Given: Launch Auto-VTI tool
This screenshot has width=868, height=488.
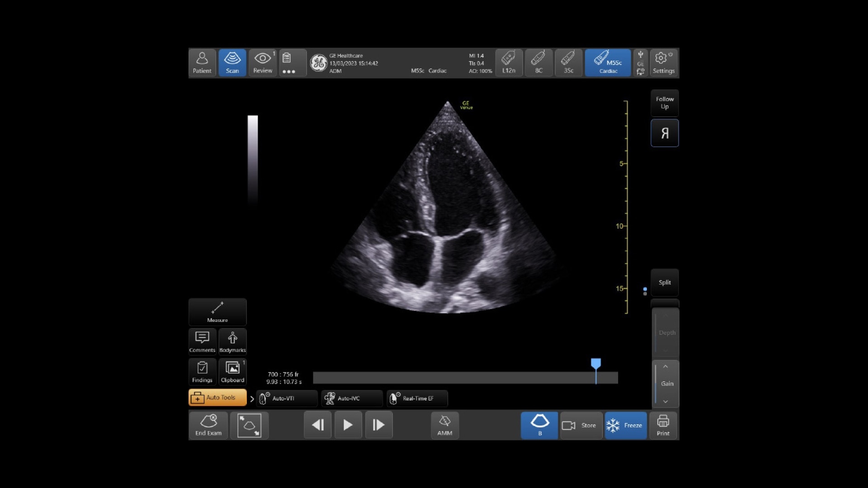Looking at the screenshot, I should pyautogui.click(x=287, y=399).
